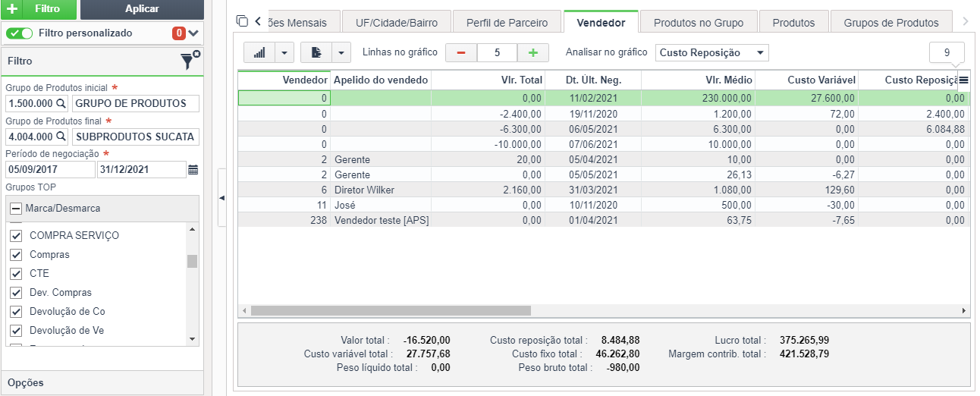The height and width of the screenshot is (396, 980).
Task: Click the red 0 filter counter badge
Action: click(179, 33)
